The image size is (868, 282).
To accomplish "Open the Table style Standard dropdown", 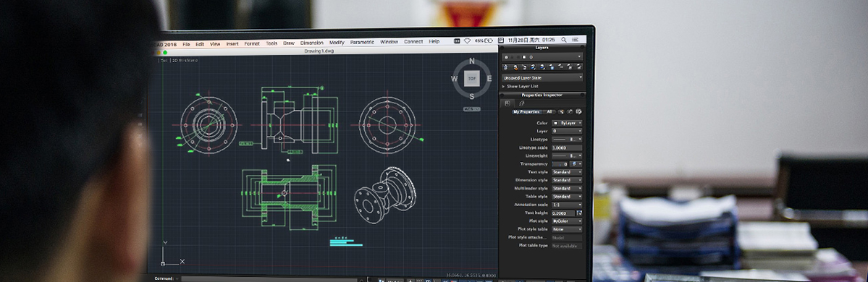I will (x=567, y=196).
